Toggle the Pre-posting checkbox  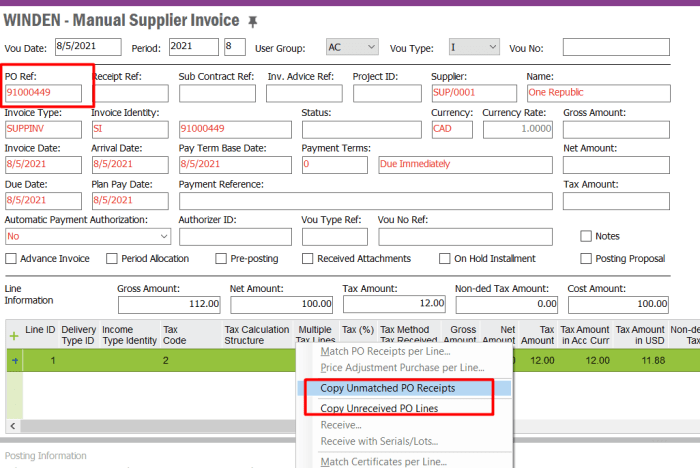(221, 259)
